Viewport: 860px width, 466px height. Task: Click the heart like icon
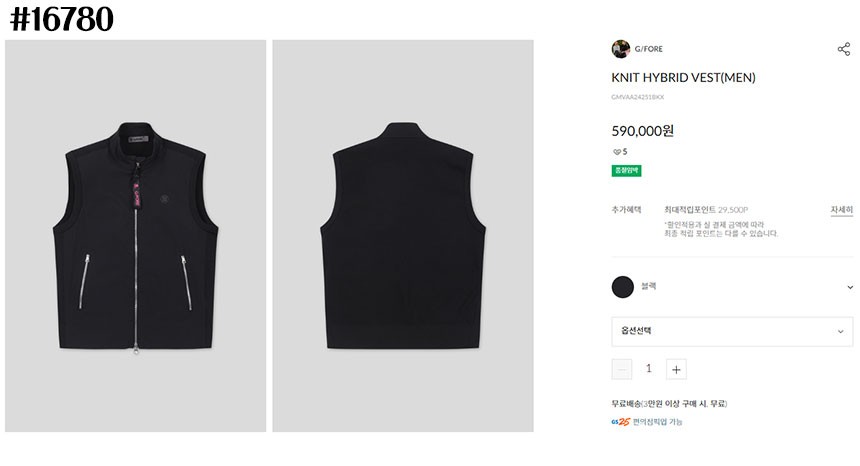(616, 152)
